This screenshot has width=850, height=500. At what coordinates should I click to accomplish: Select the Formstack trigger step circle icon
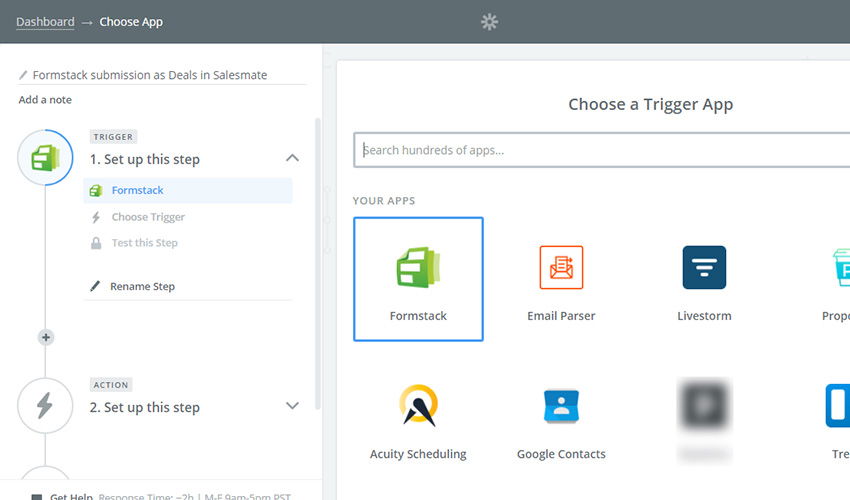45,158
